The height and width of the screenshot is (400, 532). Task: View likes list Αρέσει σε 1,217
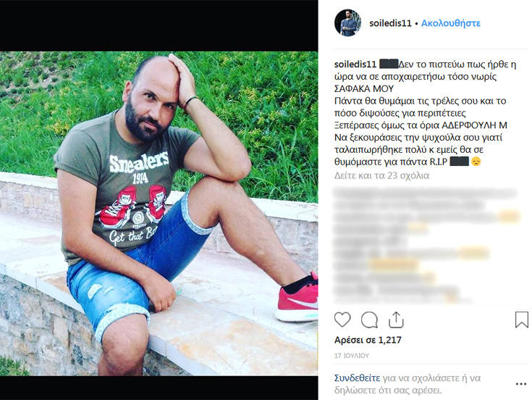click(368, 340)
